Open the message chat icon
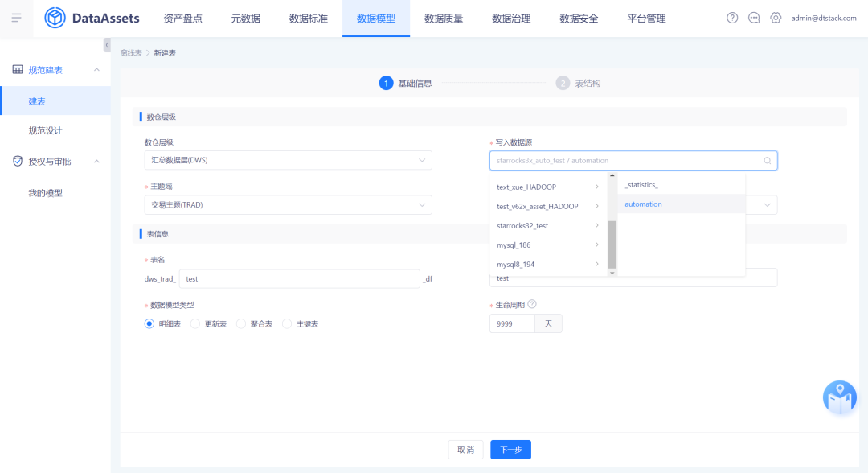868x473 pixels. point(754,18)
